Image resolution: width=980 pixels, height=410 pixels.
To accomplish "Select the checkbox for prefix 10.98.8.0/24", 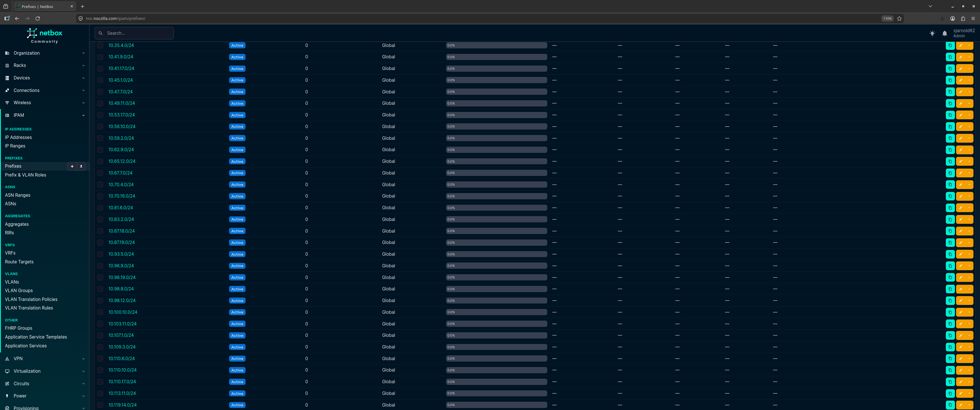I will click(x=100, y=289).
